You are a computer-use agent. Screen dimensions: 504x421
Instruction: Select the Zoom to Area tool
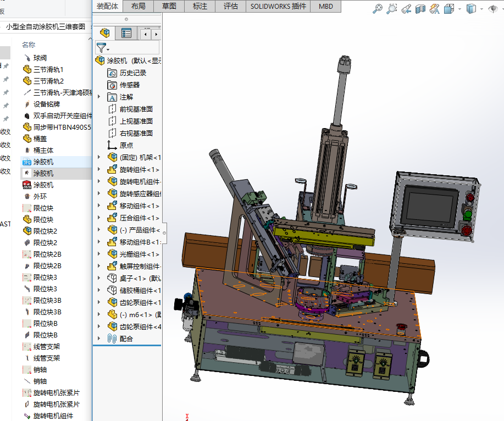391,8
